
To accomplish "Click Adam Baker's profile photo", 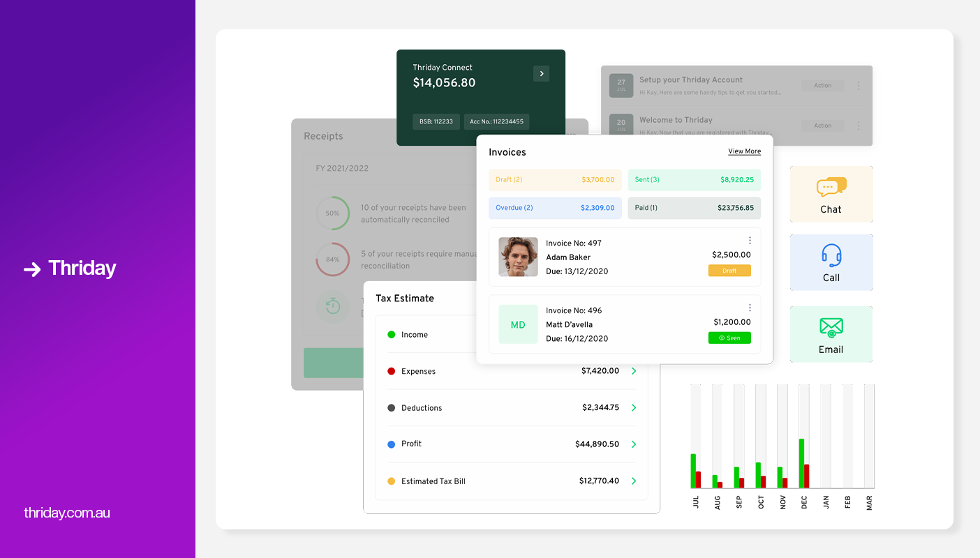I will (x=518, y=257).
